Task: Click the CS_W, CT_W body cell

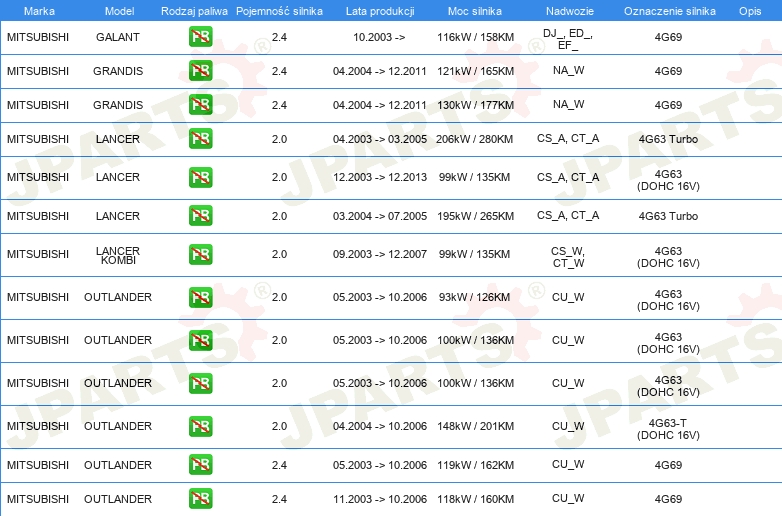Action: point(568,257)
